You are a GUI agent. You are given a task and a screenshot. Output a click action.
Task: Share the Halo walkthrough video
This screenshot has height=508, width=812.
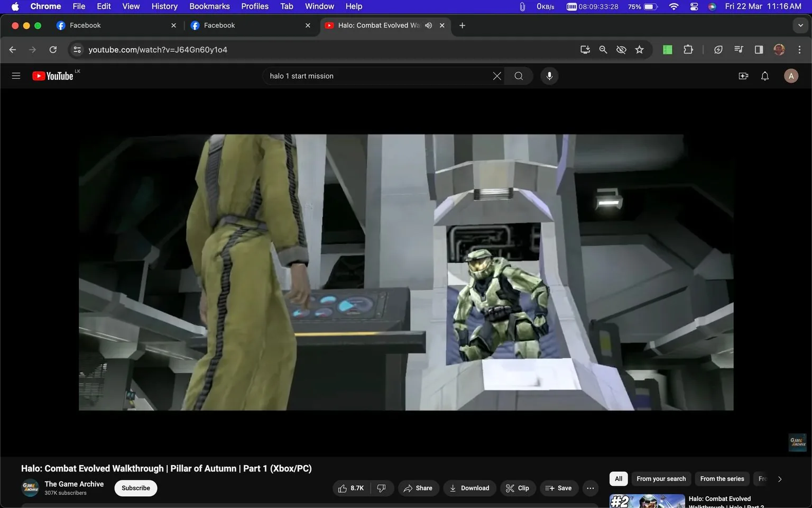(x=418, y=488)
